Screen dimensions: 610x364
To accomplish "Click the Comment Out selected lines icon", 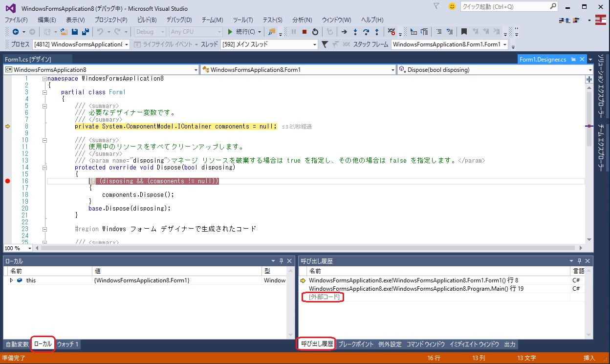I will 439,32.
